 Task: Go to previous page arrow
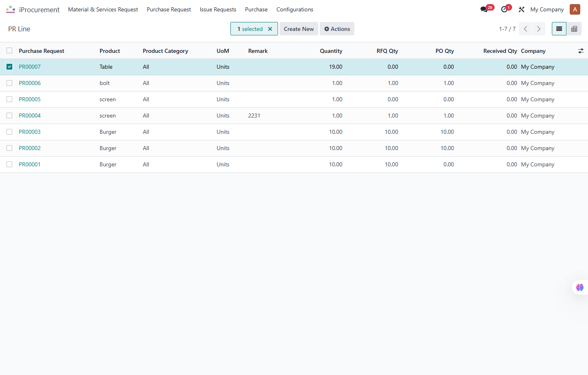tap(525, 29)
